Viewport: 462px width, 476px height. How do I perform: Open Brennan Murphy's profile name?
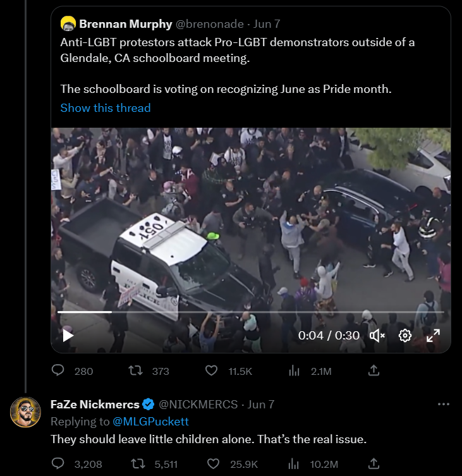pos(125,24)
